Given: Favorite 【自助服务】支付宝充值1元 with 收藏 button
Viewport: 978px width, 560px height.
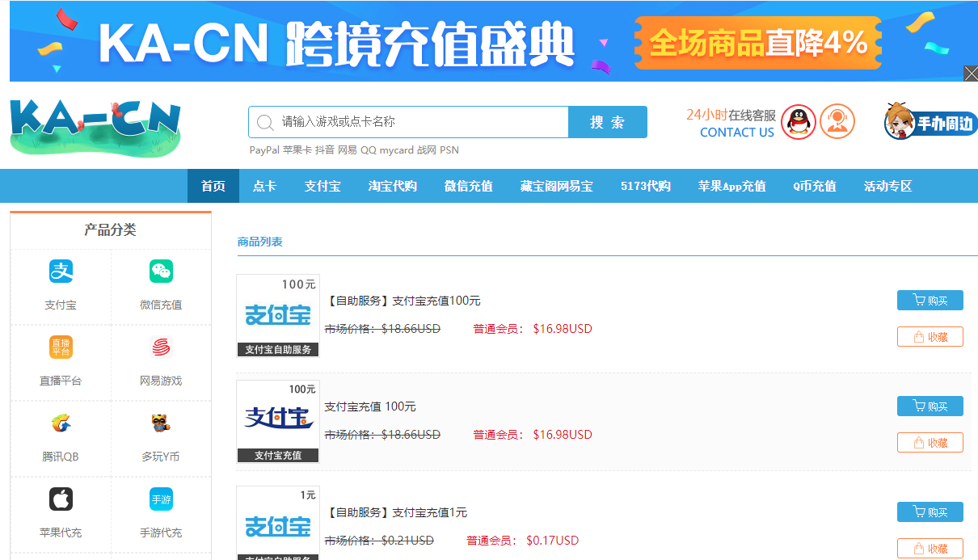Looking at the screenshot, I should (x=930, y=548).
